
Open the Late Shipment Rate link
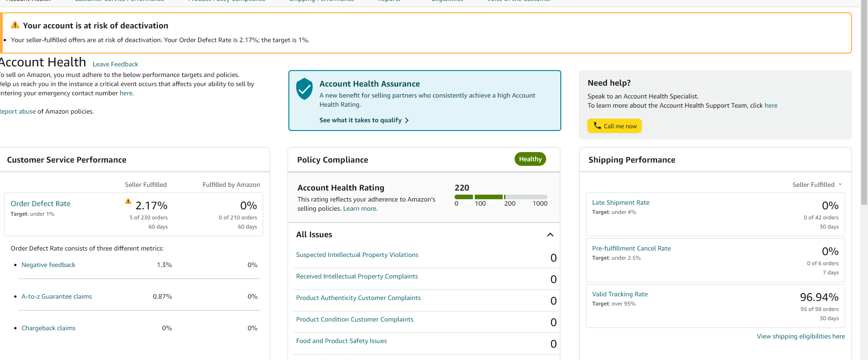pos(621,202)
